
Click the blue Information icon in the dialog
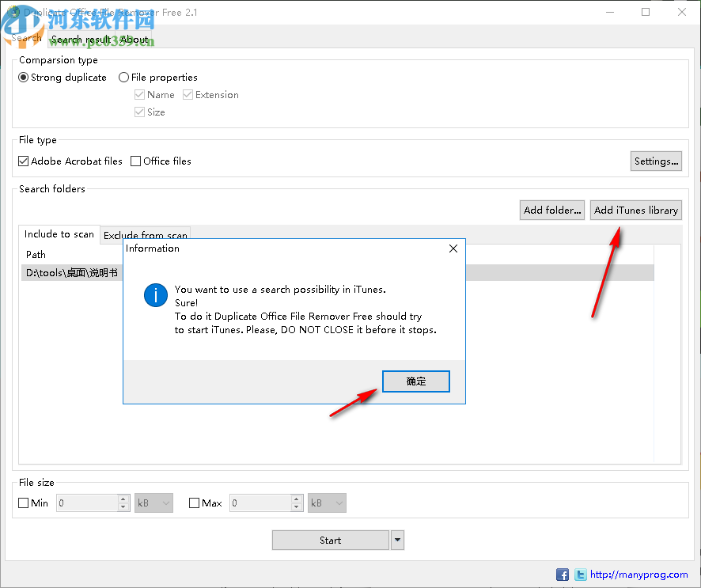(x=156, y=295)
